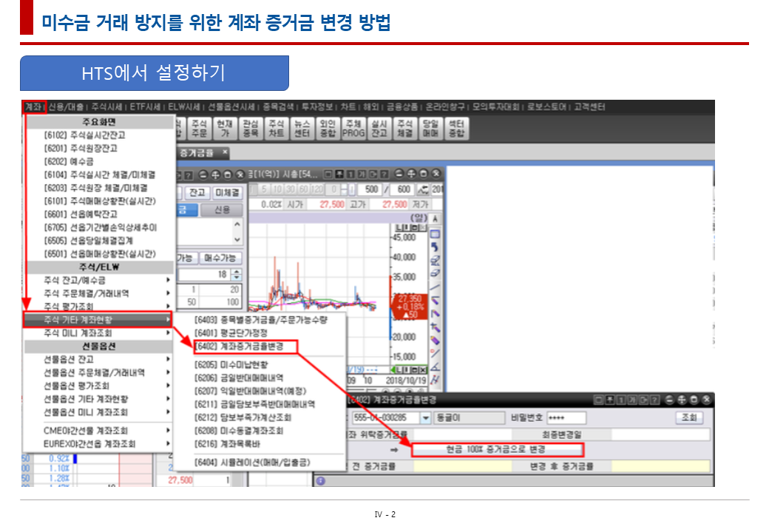Click the chart count field showing 600
The height and width of the screenshot is (532, 769).
pos(402,189)
